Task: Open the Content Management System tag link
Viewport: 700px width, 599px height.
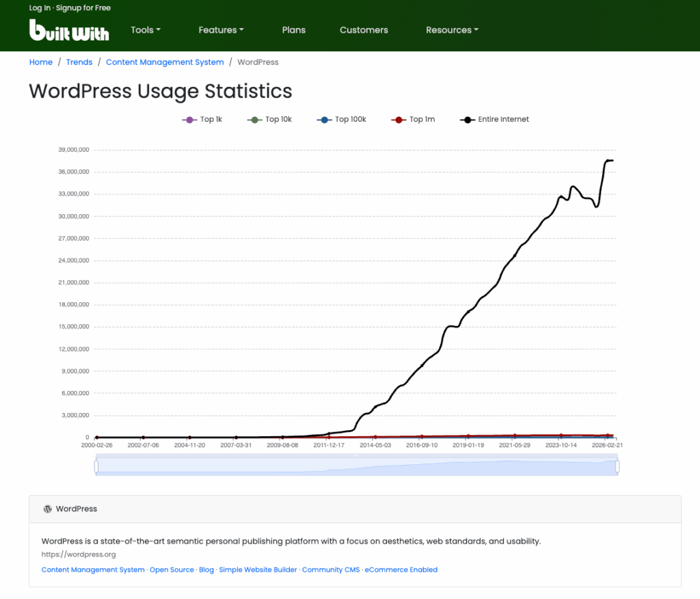Action: [x=93, y=570]
